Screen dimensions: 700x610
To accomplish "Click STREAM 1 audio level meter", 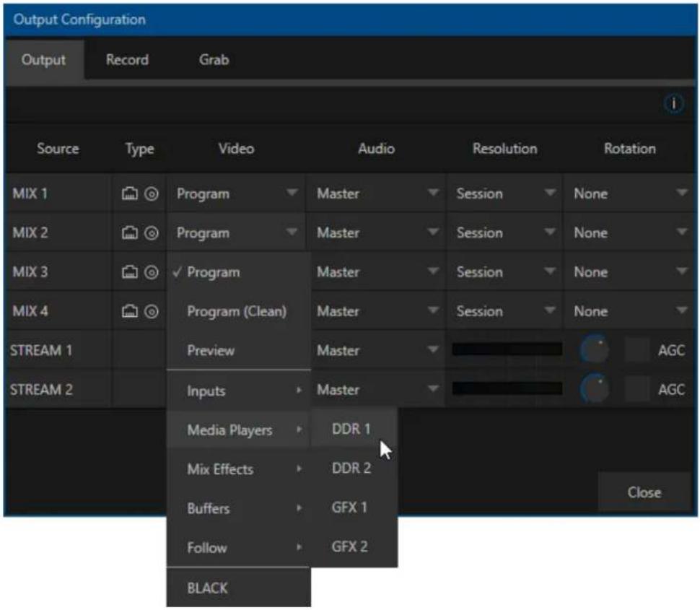I will [x=507, y=349].
